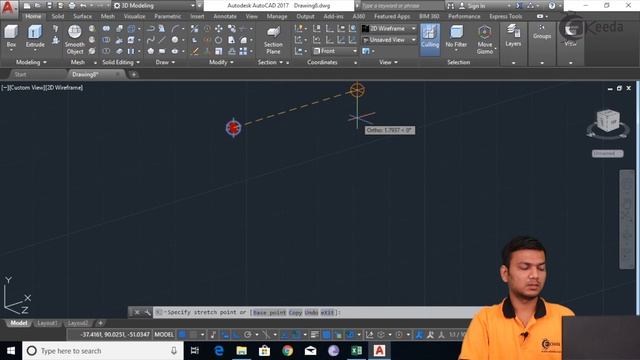Select the Solid Union tool
This screenshot has height=360, width=640.
pyautogui.click(x=106, y=29)
